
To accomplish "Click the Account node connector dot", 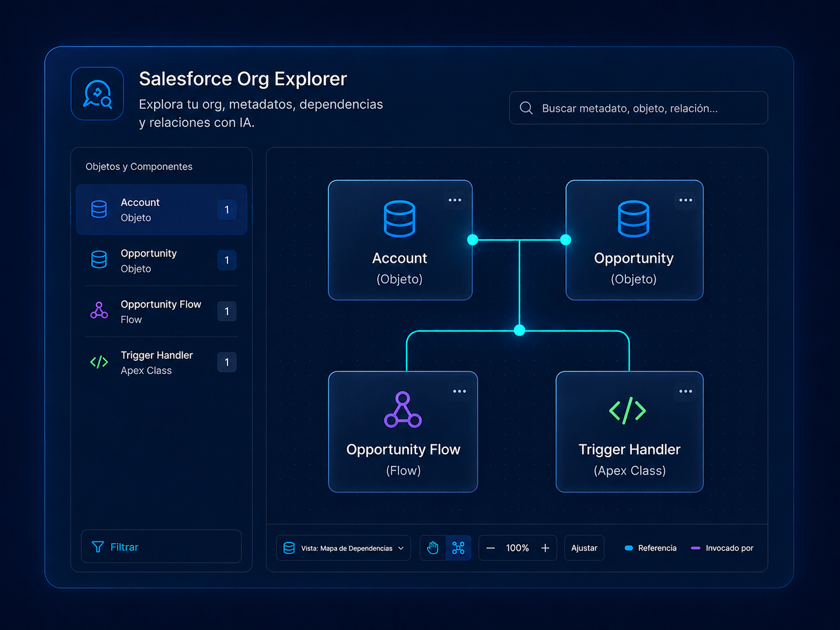I will (473, 240).
